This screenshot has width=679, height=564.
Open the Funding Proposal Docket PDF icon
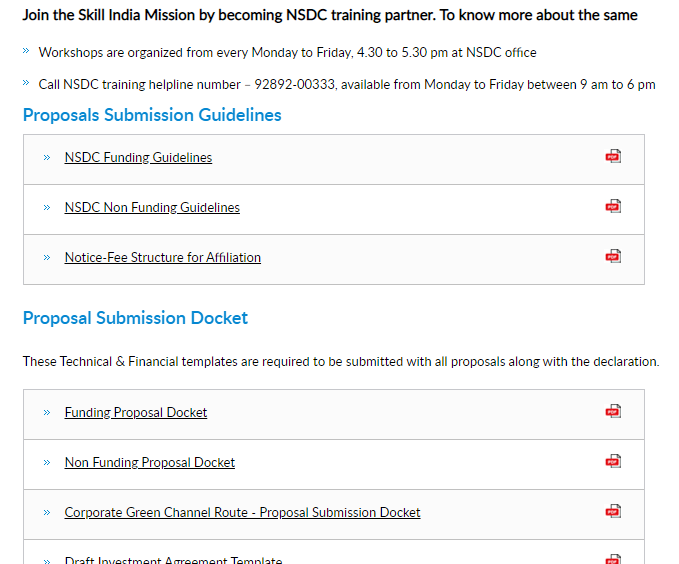(613, 411)
